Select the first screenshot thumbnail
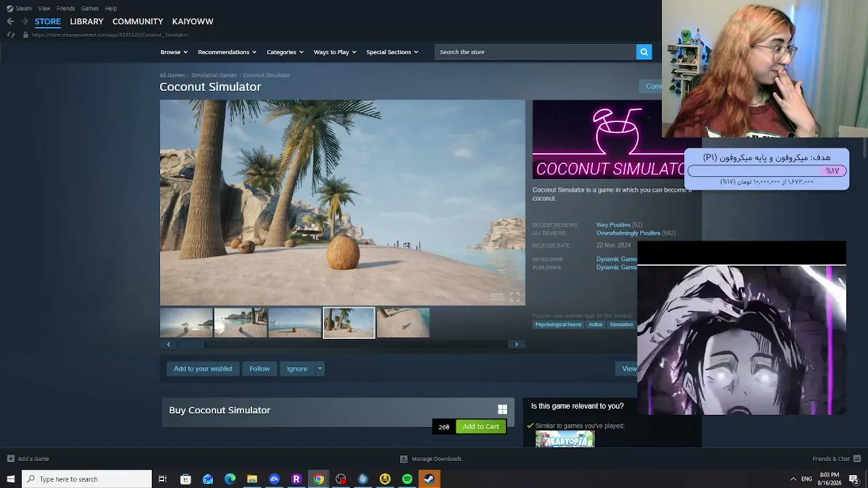 [186, 323]
